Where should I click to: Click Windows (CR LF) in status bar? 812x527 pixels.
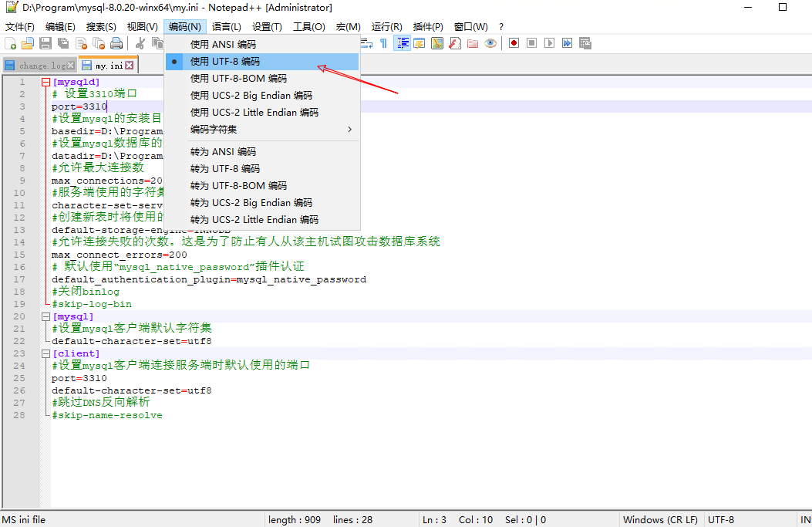click(x=661, y=519)
